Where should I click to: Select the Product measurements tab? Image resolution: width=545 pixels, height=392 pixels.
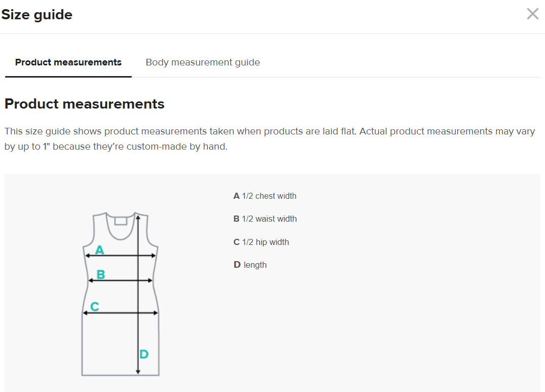[x=68, y=62]
